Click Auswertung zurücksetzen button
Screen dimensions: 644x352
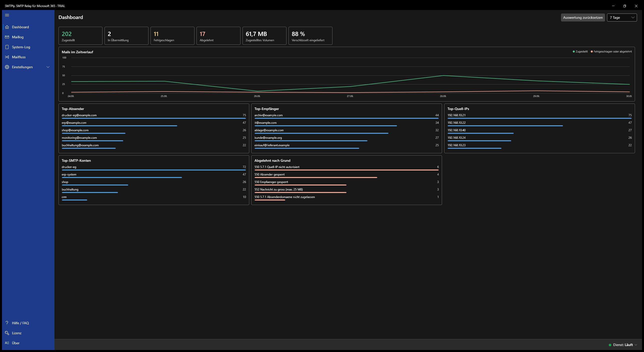583,17
